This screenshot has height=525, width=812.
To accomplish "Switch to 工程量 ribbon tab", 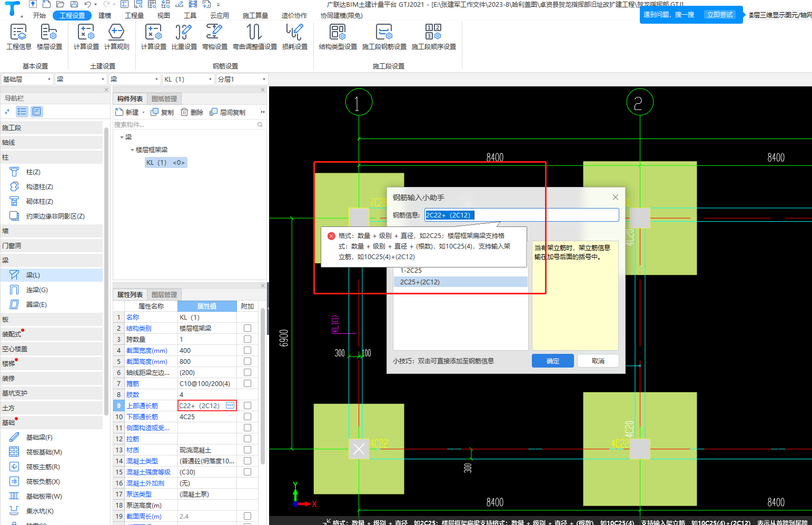I will coord(134,16).
